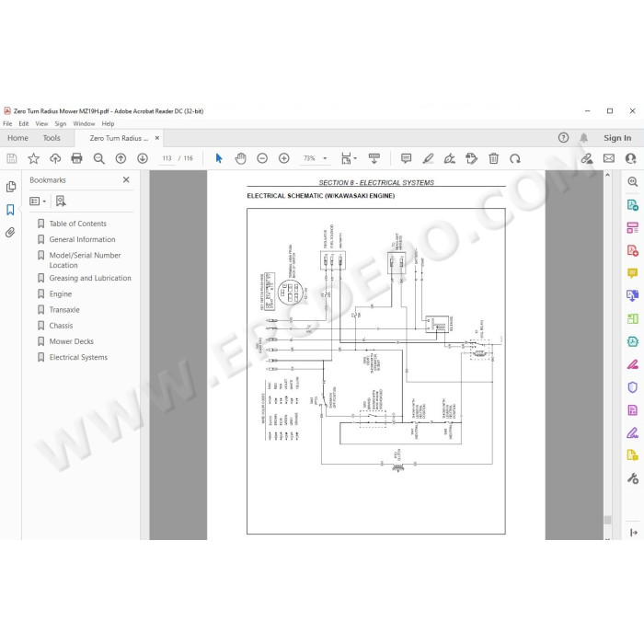
Task: Open Comment tool in right pane
Action: click(633, 272)
